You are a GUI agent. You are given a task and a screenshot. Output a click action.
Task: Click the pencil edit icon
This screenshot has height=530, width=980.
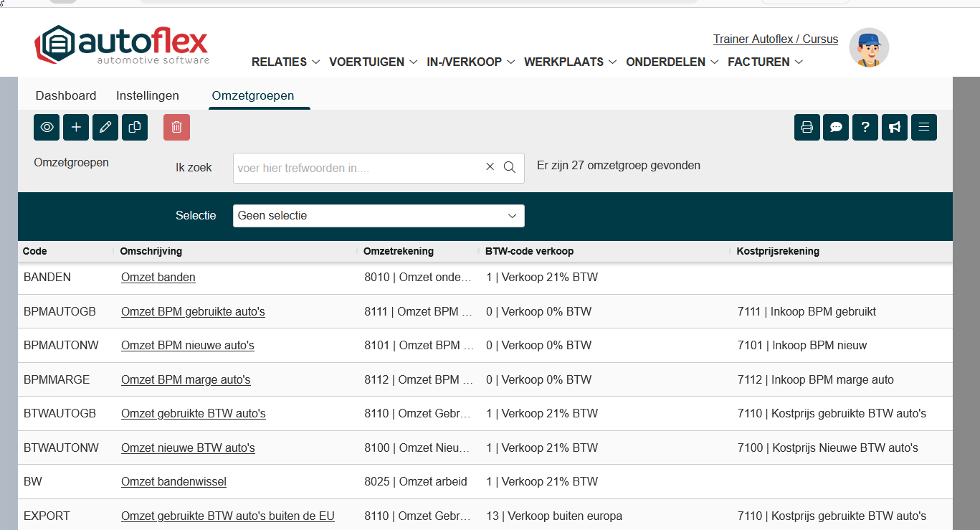click(x=105, y=128)
